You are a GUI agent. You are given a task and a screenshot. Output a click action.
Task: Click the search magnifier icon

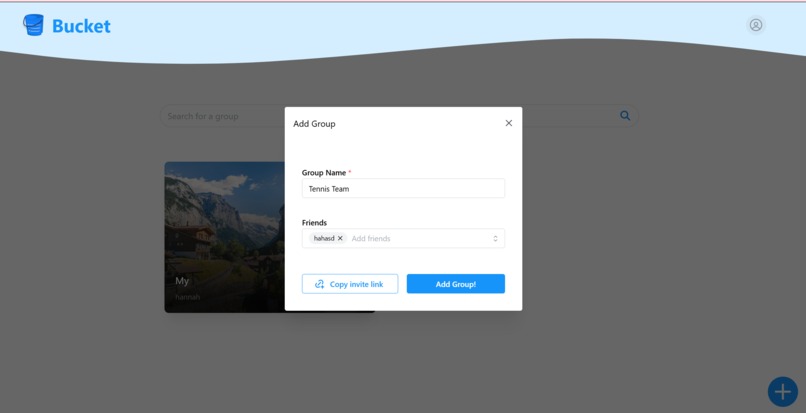click(x=625, y=116)
